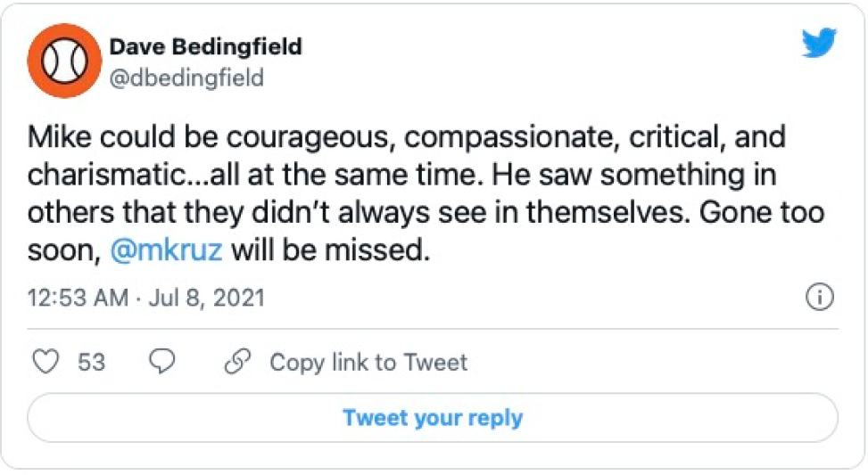The image size is (868, 475).
Task: Click the reply speech bubble icon
Action: click(161, 362)
